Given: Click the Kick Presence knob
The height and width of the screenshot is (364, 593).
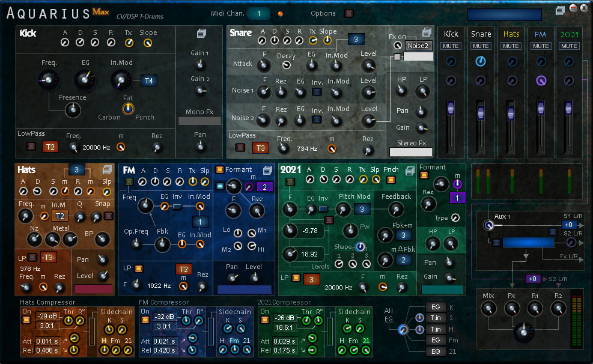Looking at the screenshot, I should pyautogui.click(x=73, y=110).
